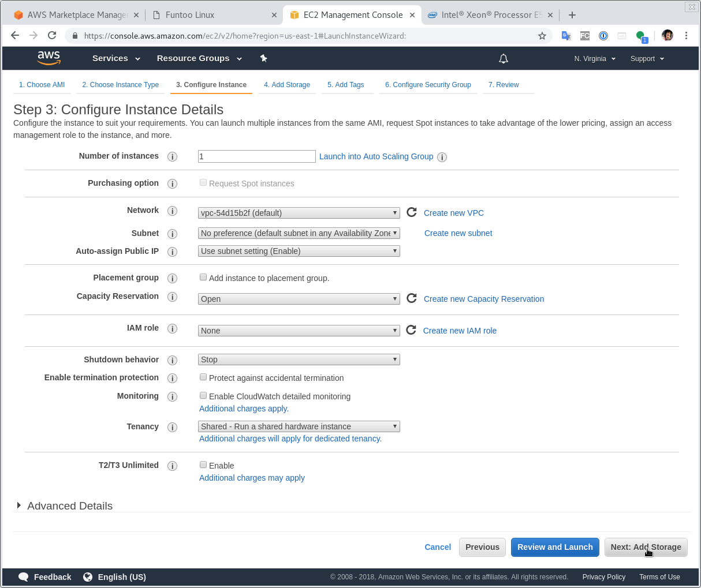Refresh the IAM role list

(x=411, y=330)
